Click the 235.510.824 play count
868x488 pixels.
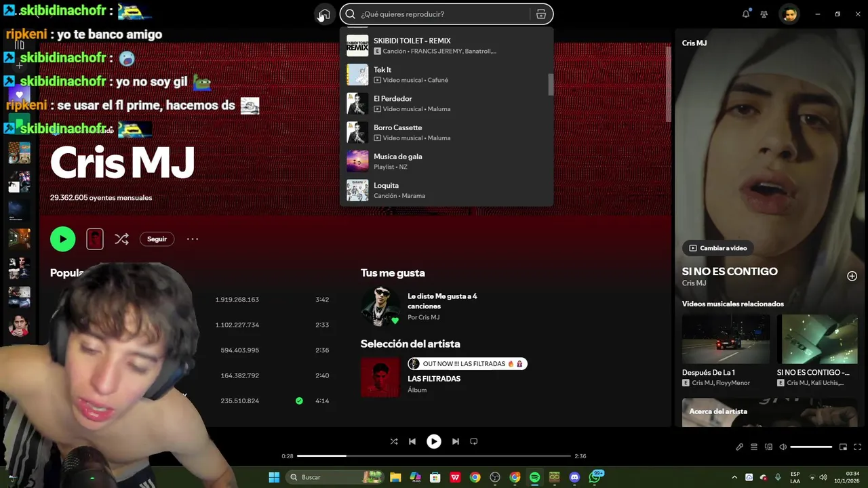click(240, 401)
